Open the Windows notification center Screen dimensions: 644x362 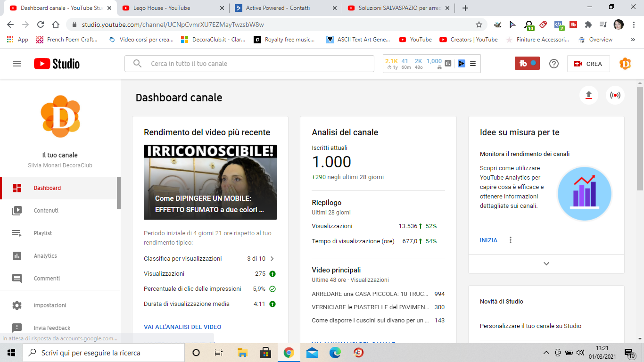click(x=630, y=353)
